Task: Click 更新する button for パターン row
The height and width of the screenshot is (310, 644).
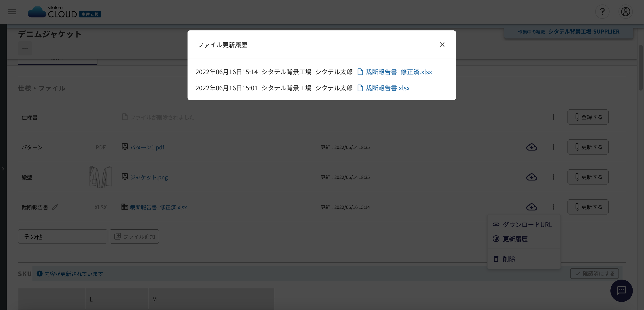Action: point(588,147)
